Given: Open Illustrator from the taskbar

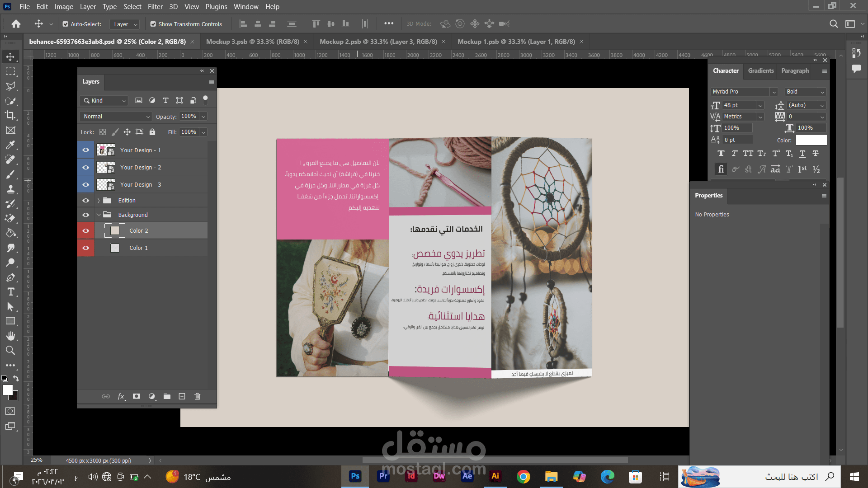Looking at the screenshot, I should click(495, 476).
